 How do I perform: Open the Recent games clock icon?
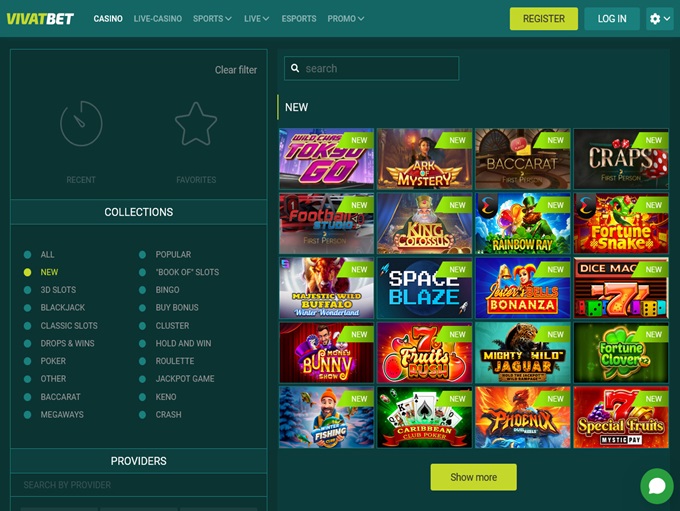tap(81, 124)
